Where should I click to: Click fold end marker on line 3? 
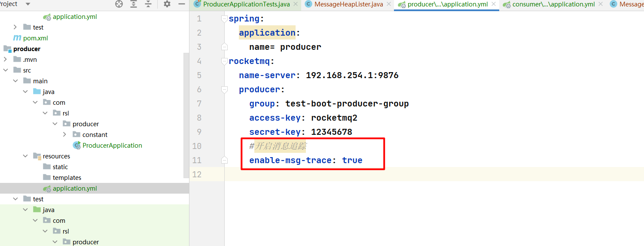(x=224, y=46)
